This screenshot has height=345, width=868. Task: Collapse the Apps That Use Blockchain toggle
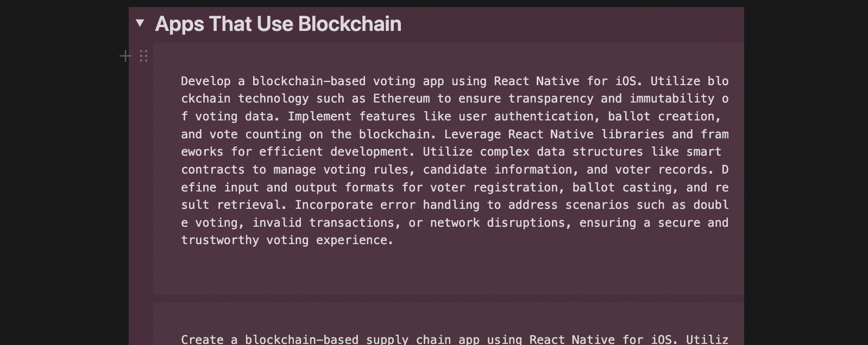click(140, 23)
